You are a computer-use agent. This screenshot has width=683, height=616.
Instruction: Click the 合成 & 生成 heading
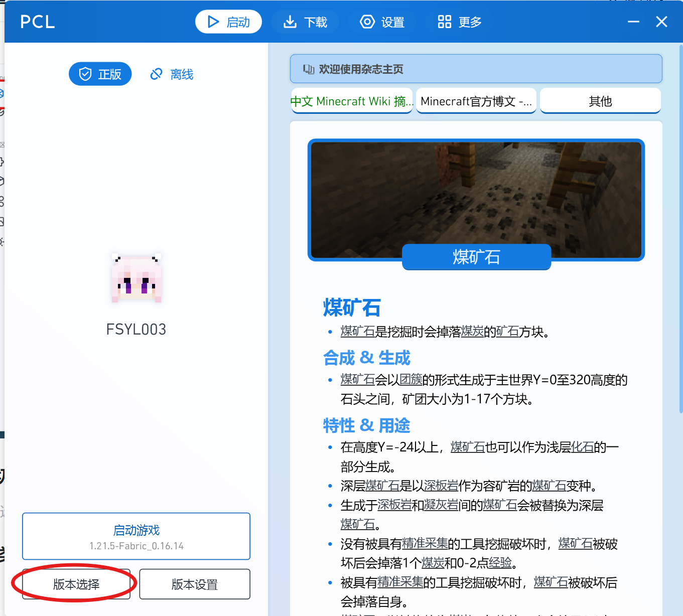point(367,358)
